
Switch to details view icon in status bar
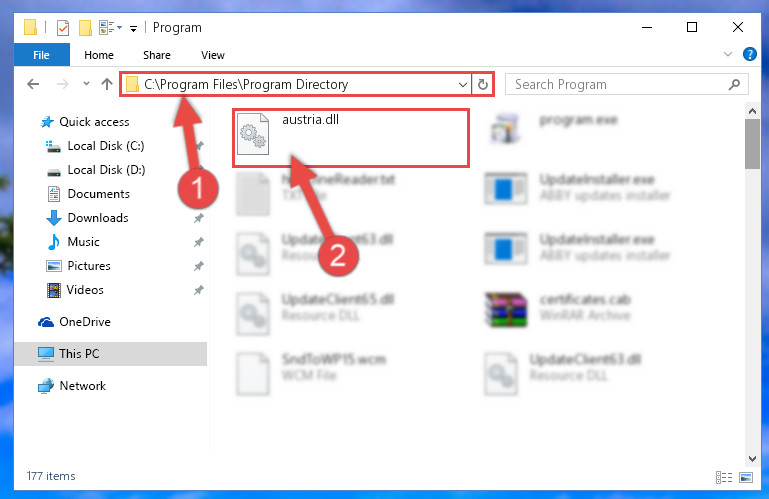tap(724, 477)
